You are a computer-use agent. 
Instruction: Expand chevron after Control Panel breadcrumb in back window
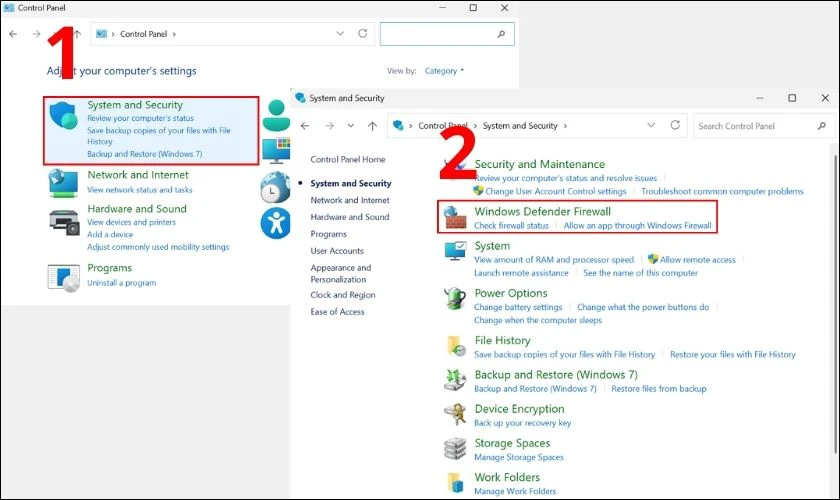(x=174, y=34)
